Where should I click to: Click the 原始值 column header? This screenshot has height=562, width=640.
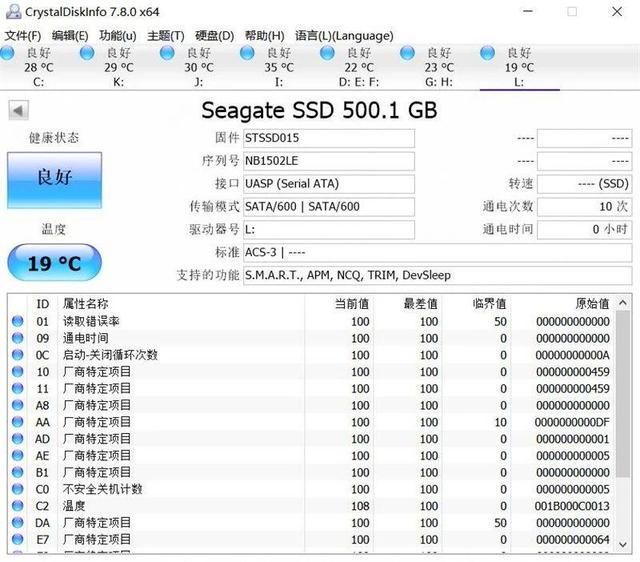point(592,304)
